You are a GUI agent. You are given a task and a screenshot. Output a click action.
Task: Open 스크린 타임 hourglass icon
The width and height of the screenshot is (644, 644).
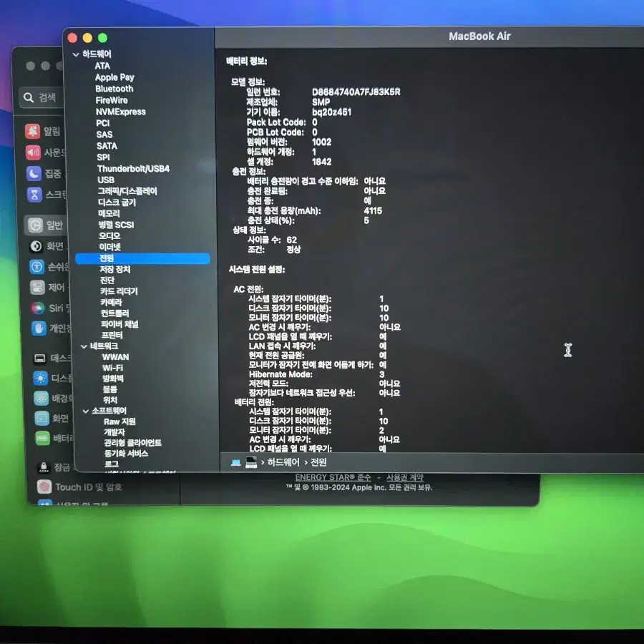(34, 195)
